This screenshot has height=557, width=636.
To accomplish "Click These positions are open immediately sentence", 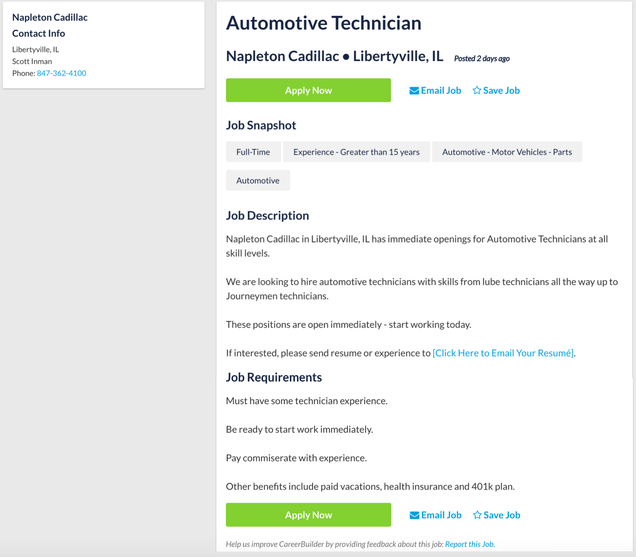I will pos(348,325).
